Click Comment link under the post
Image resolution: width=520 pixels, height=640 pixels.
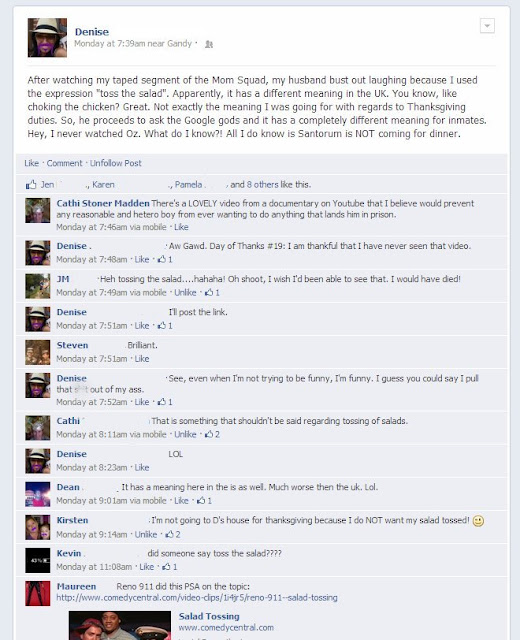pyautogui.click(x=64, y=163)
